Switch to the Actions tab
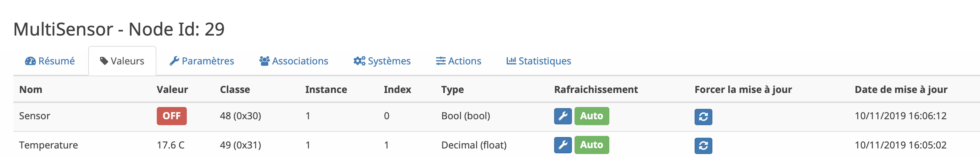The image size is (980, 157). (x=458, y=61)
